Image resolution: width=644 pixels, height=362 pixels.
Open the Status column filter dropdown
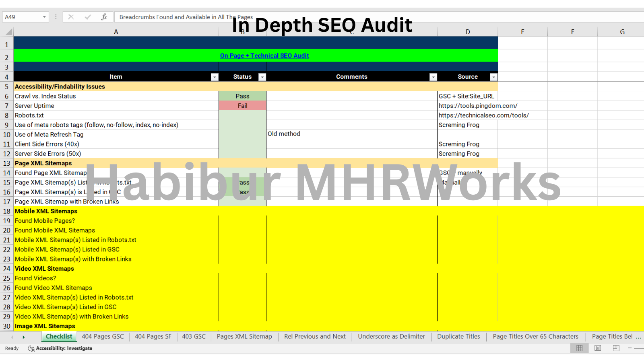tap(262, 77)
